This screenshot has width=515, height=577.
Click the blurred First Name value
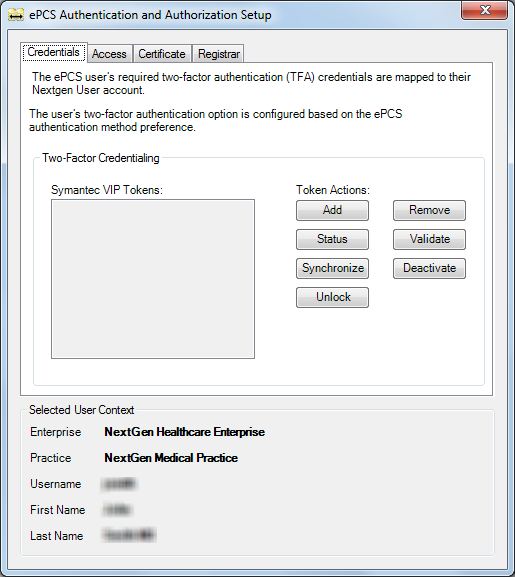(x=117, y=510)
